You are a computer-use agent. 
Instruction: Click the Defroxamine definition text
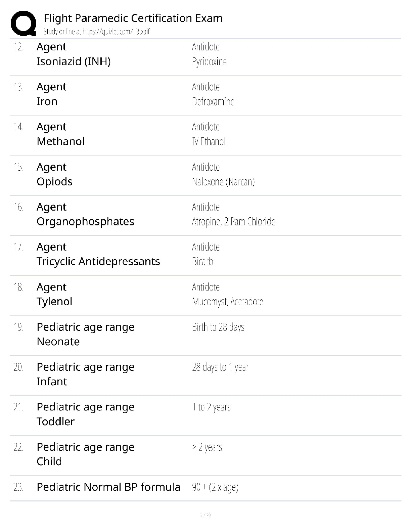tap(213, 101)
